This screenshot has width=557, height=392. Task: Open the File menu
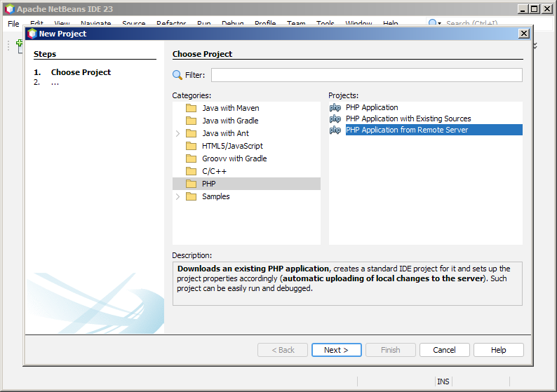coord(13,24)
